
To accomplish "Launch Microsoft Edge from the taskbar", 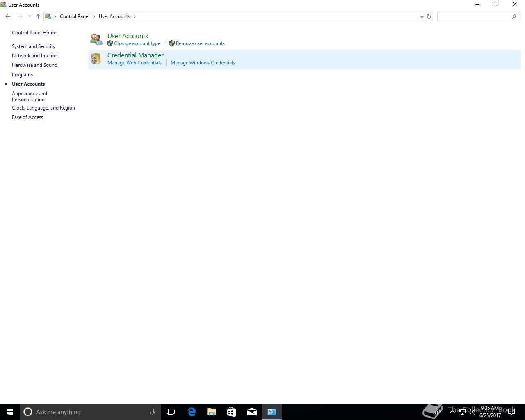I will 192,412.
